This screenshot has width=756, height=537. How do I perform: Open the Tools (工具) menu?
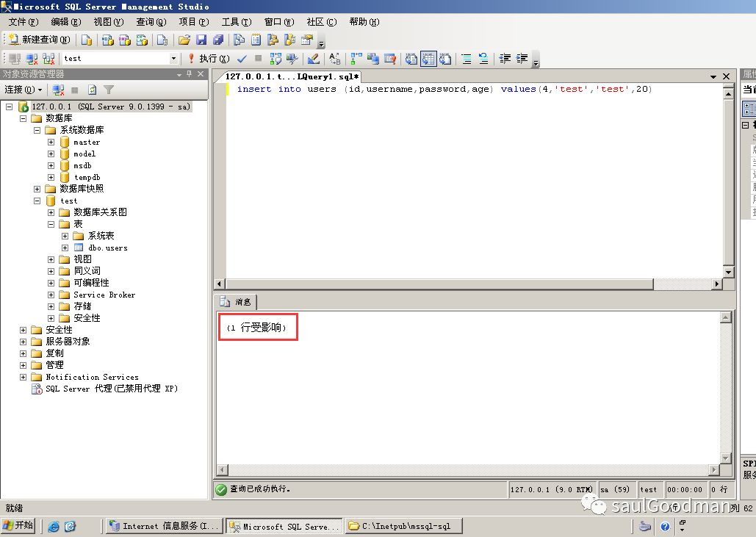(x=237, y=22)
